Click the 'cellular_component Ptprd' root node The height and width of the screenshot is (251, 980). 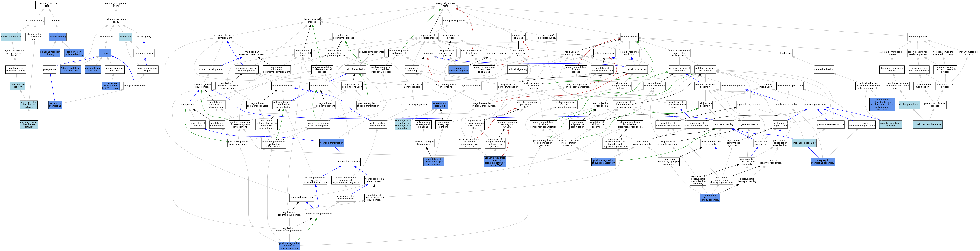[x=116, y=5]
